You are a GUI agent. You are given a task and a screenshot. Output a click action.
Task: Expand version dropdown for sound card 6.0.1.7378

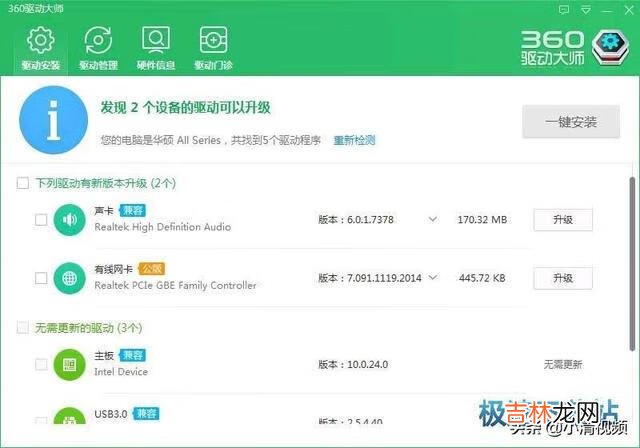[x=433, y=219]
